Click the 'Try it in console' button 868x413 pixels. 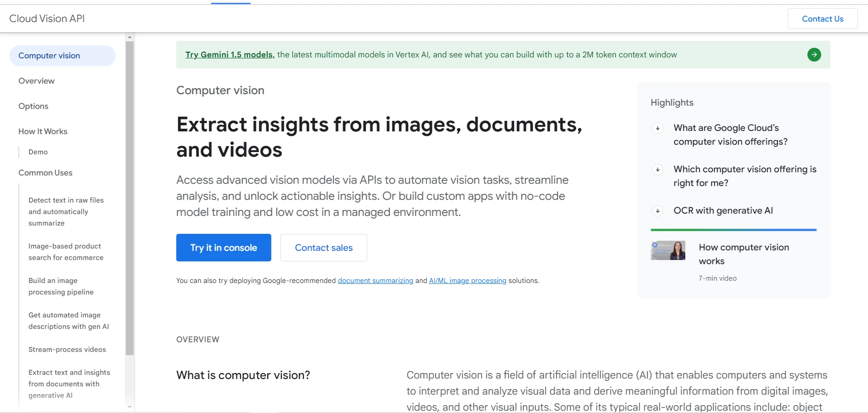pyautogui.click(x=224, y=248)
